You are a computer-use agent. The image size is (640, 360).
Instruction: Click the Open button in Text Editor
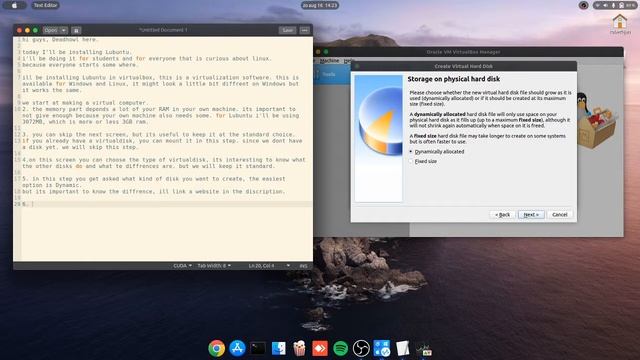(x=51, y=30)
